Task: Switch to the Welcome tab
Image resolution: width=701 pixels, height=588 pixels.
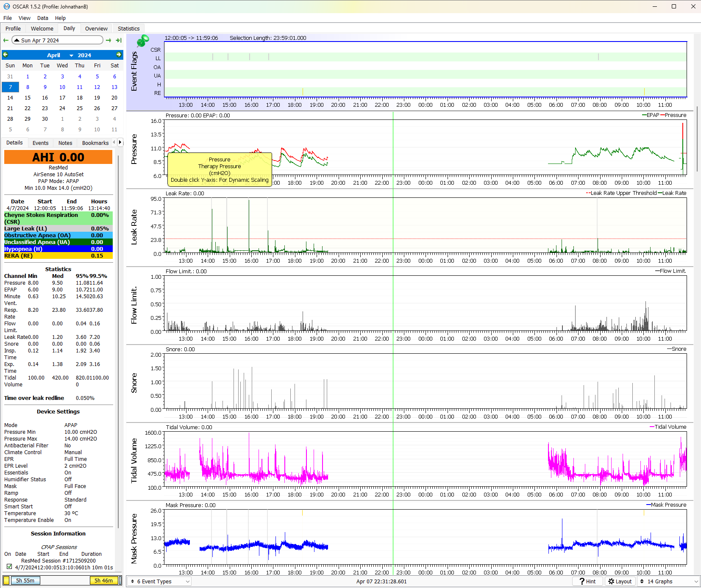Action: click(42, 28)
